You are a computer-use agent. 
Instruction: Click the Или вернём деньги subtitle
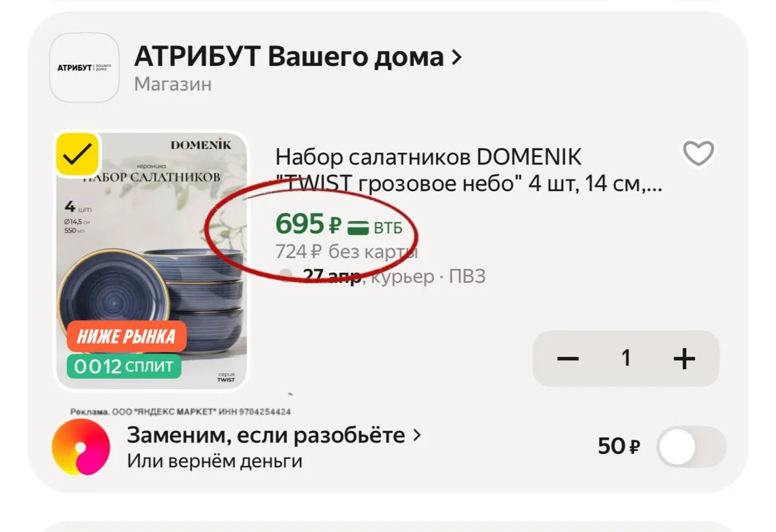coord(215,461)
